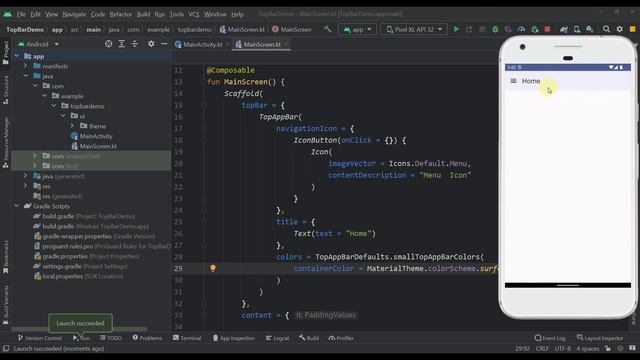Viewport: 640px width, 360px height.
Task: Open the Layout Inspector
Action: (x=600, y=338)
